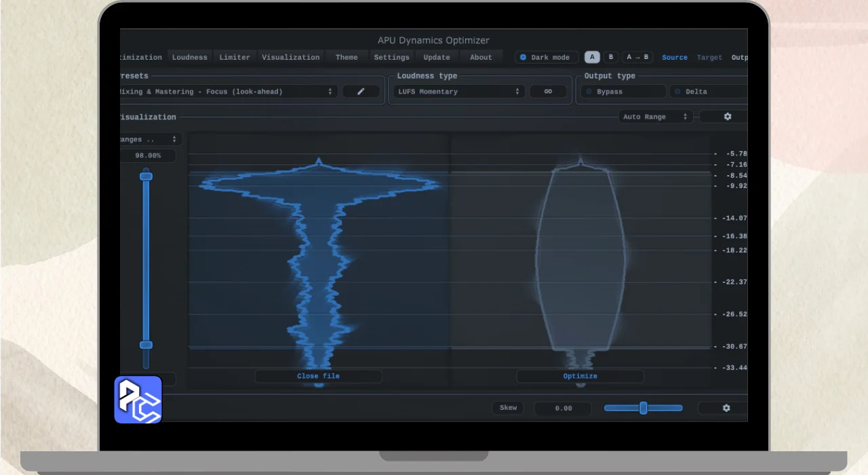This screenshot has height=475, width=868.
Task: Open the Theme tab
Action: (x=347, y=58)
